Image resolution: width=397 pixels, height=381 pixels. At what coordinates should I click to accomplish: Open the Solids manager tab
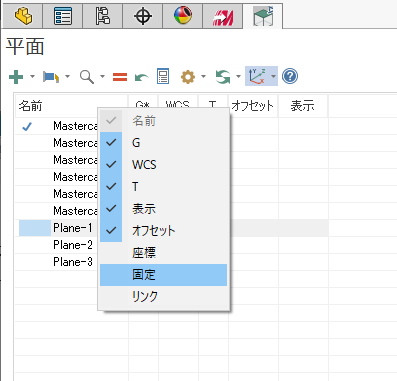[x=23, y=16]
